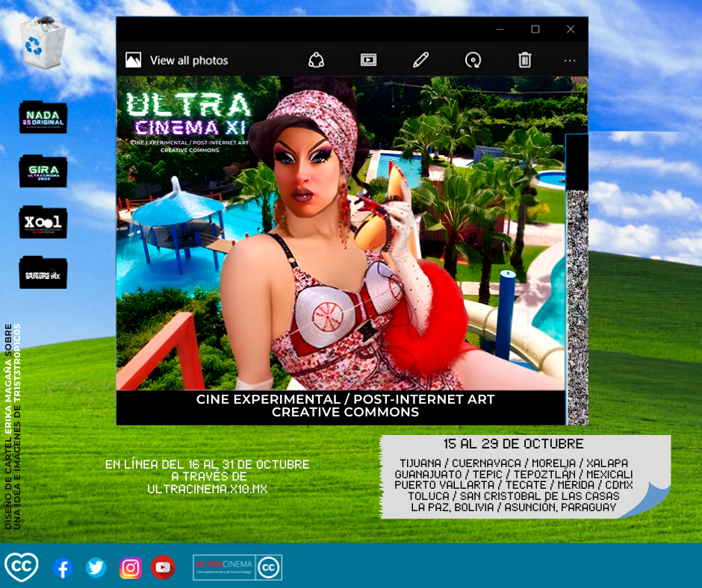Viewport: 702px width, 588px height.
Task: Click TOLUCA / SAN CRISTOBAL DE LAS CASAS line
Action: pyautogui.click(x=514, y=496)
